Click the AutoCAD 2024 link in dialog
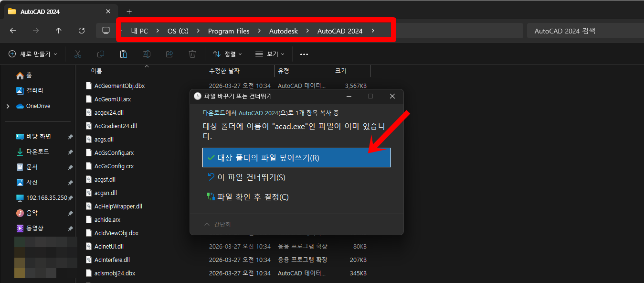Screen dimensions: 644x283 click(259, 113)
